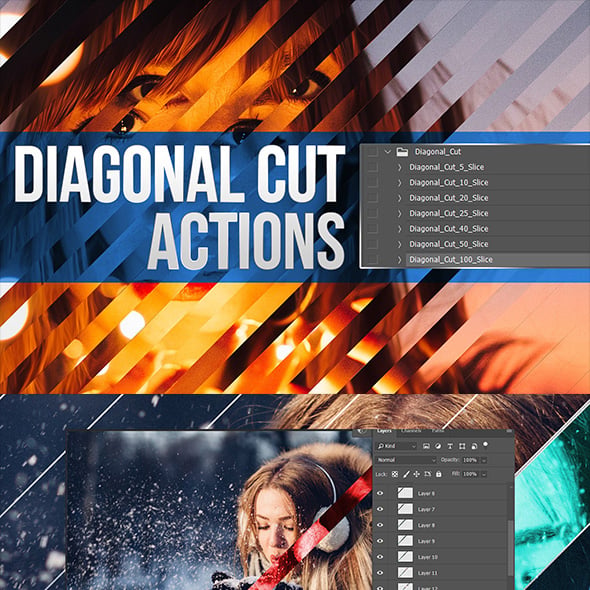Hide Layer 7 with its eye icon
Image resolution: width=590 pixels, height=590 pixels.
point(380,509)
